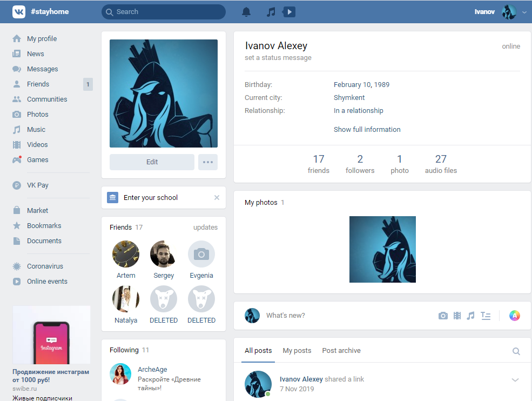
Task: Click the Coronavirus icon in sidebar
Action: coord(17,266)
